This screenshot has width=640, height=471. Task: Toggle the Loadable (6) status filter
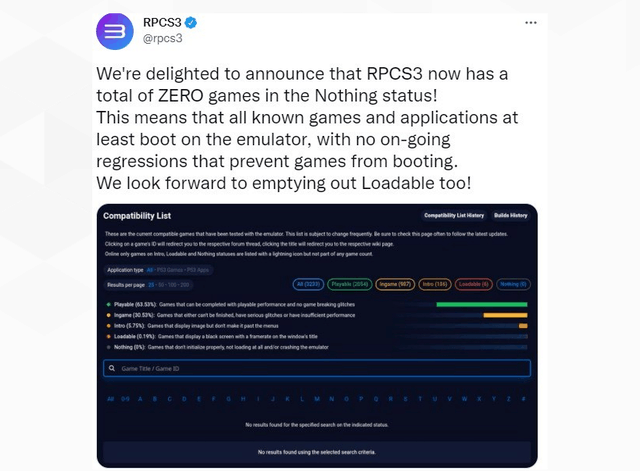pyautogui.click(x=474, y=284)
